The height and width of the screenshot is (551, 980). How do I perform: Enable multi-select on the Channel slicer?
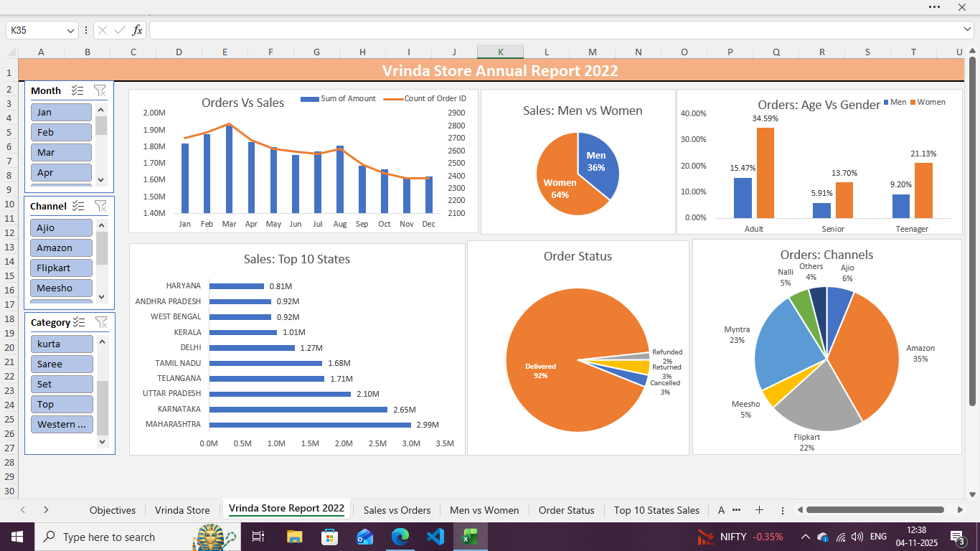[x=78, y=206]
